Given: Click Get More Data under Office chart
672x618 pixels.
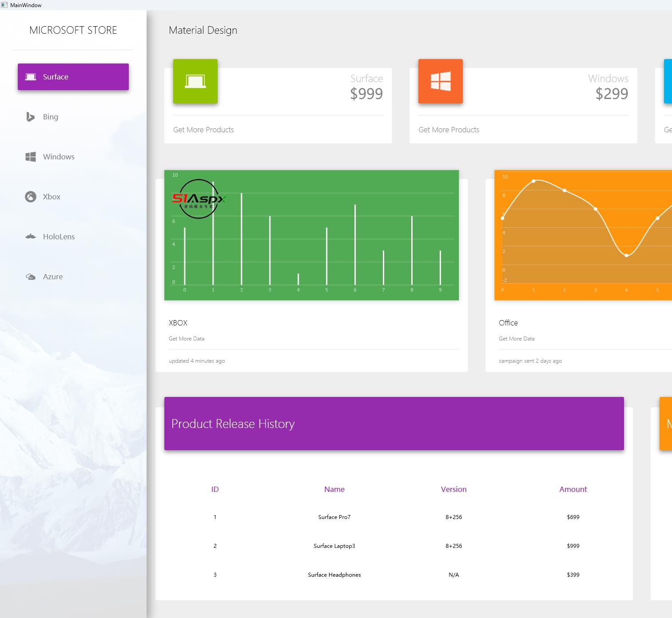Looking at the screenshot, I should click(517, 339).
